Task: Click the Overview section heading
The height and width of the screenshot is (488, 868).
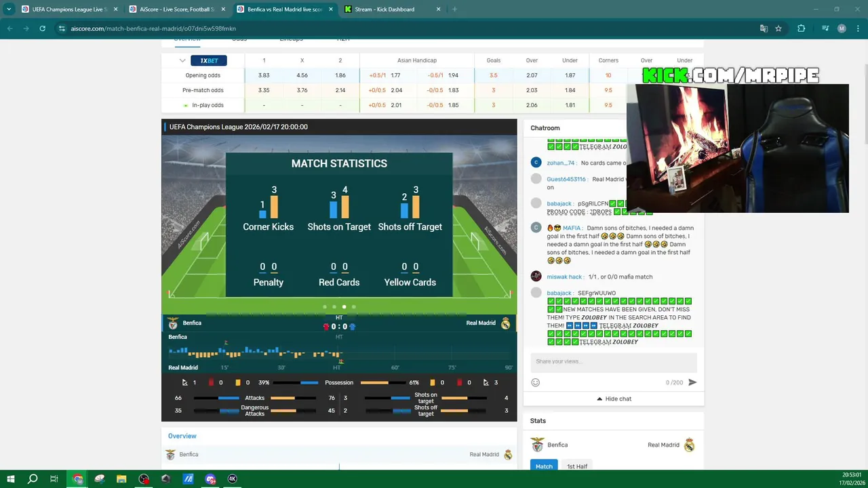Action: coord(182,436)
